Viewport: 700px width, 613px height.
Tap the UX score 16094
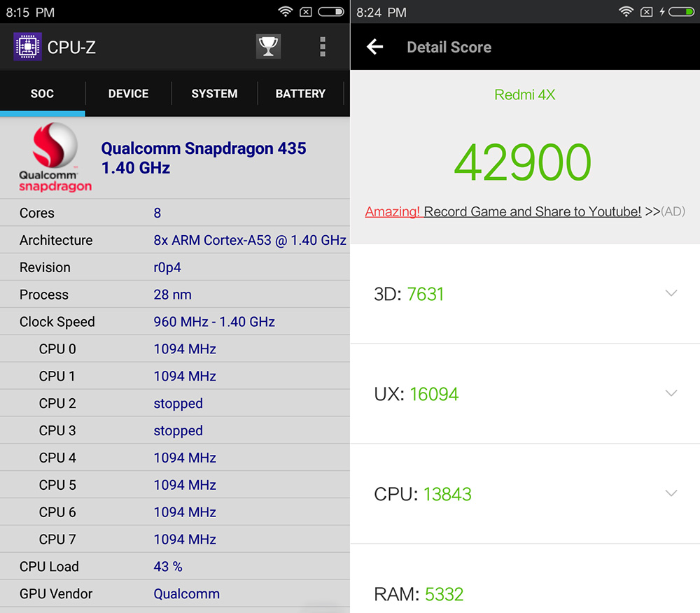click(x=434, y=394)
